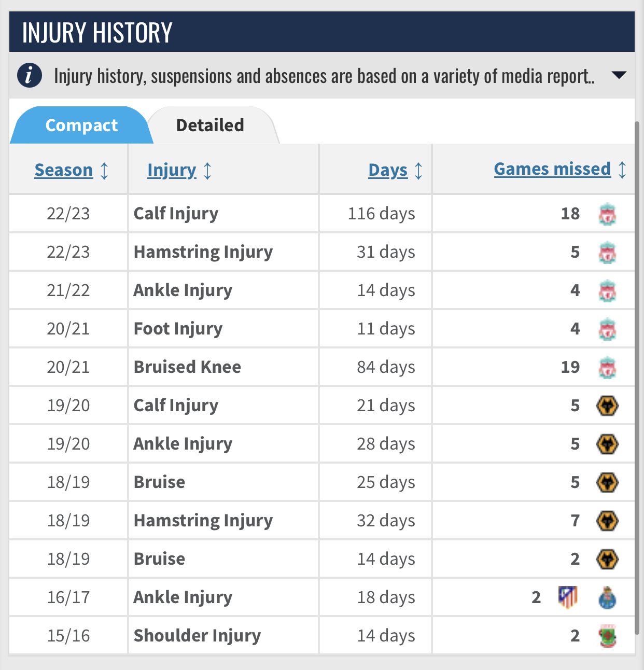This screenshot has height=670, width=644.
Task: Click Atlético Madrid crest in 16/17 row
Action: [568, 597]
